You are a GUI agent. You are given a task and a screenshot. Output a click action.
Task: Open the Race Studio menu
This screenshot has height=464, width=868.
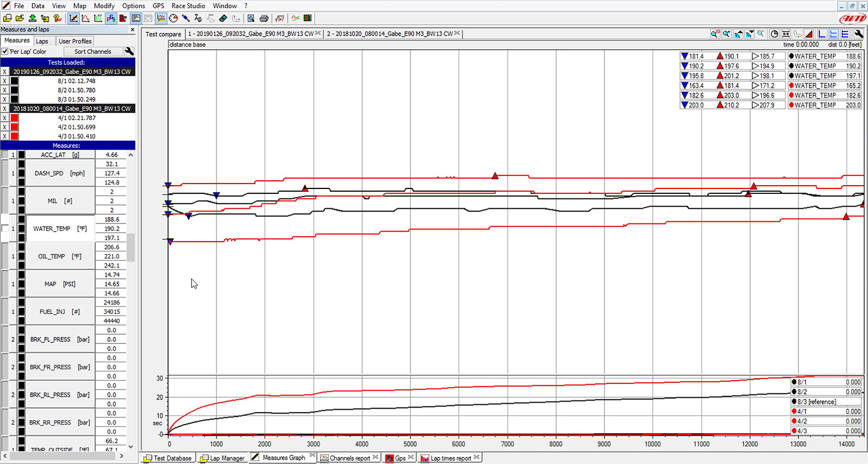188,5
